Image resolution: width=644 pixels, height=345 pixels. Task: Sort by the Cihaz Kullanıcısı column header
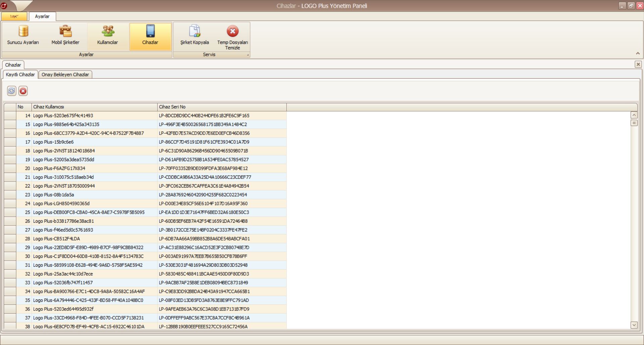pyautogui.click(x=94, y=107)
